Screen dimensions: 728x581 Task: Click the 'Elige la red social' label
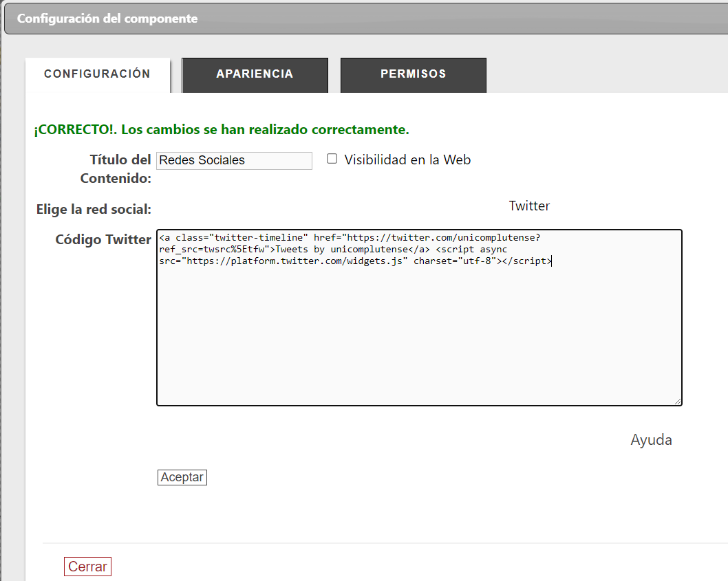point(94,209)
